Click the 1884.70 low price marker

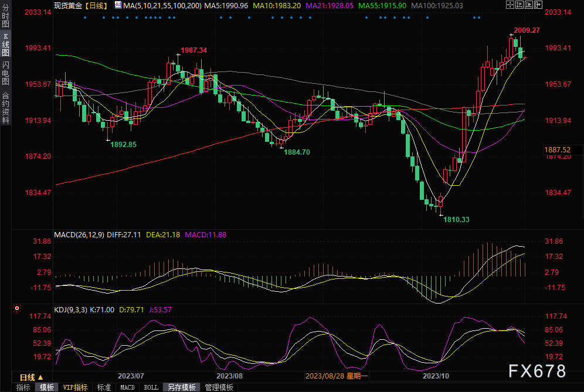click(x=297, y=152)
